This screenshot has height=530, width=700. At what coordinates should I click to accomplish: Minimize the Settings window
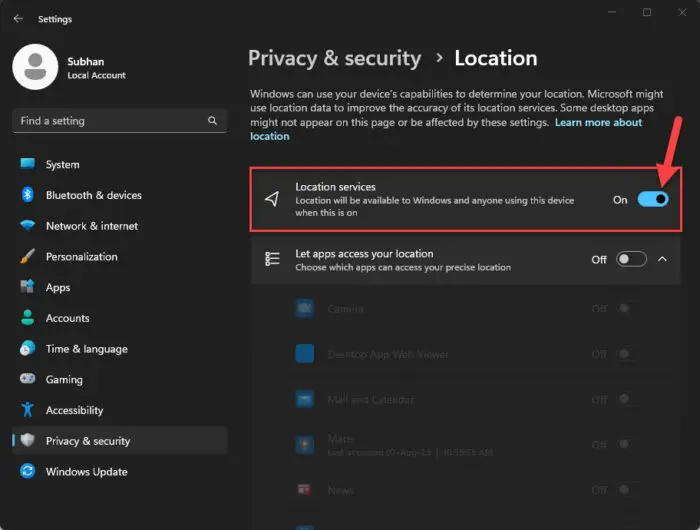[612, 12]
